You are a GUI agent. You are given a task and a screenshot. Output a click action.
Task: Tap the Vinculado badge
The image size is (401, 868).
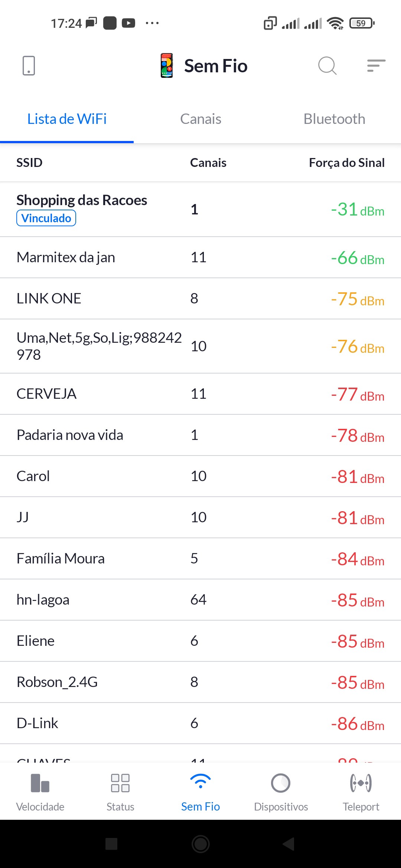point(46,218)
